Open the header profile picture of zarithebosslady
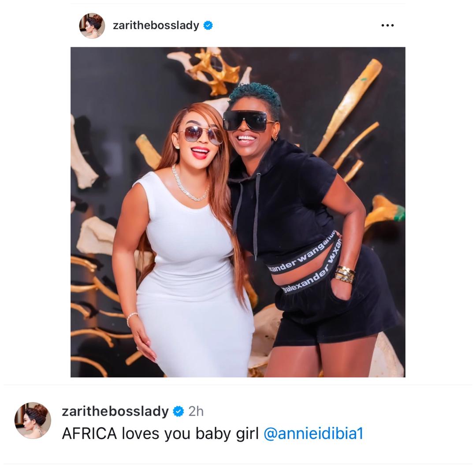Screen dimensions: 476x476 pyautogui.click(x=92, y=26)
